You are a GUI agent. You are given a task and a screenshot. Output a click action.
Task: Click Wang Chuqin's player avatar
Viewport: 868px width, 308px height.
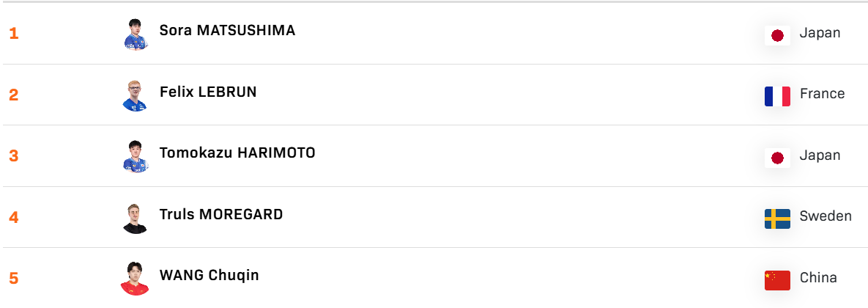pyautogui.click(x=135, y=279)
